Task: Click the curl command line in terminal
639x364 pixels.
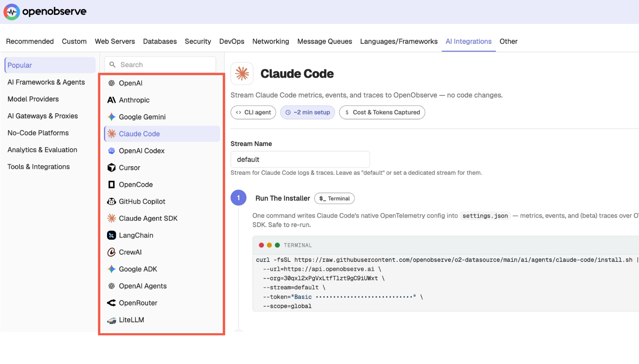Action: [447, 260]
